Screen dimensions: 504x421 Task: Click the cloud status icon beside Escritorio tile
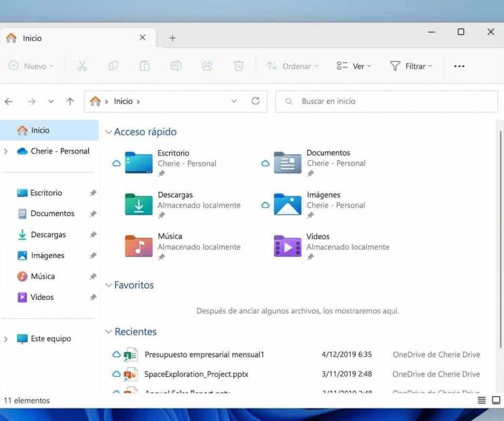pyautogui.click(x=116, y=163)
